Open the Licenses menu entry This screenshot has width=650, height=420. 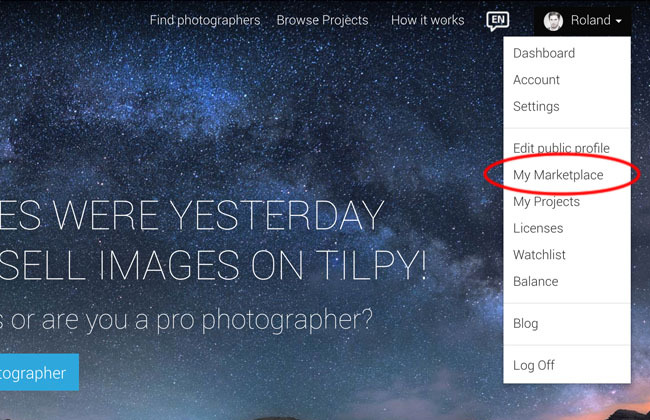coord(538,228)
